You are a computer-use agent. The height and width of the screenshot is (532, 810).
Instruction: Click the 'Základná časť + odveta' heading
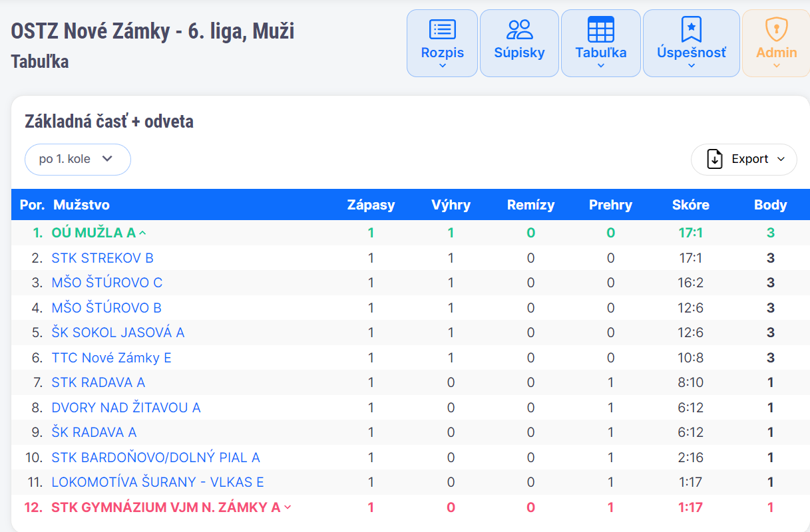109,122
